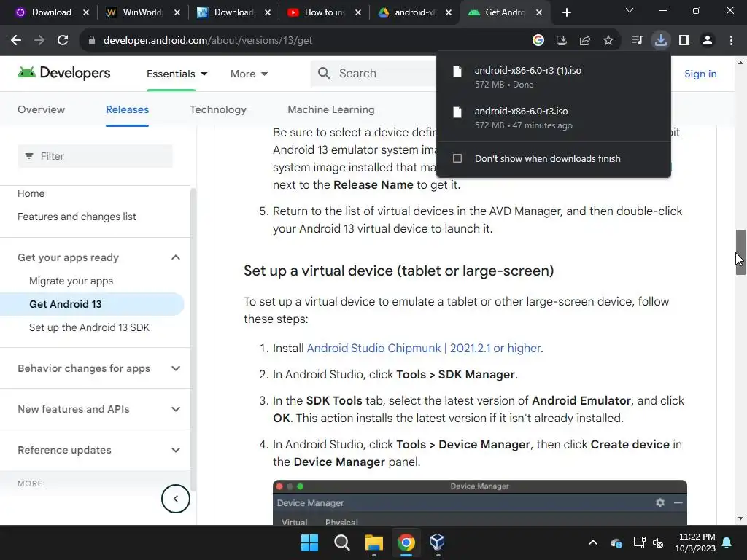Click the Device Manager screenshot image

480,502
